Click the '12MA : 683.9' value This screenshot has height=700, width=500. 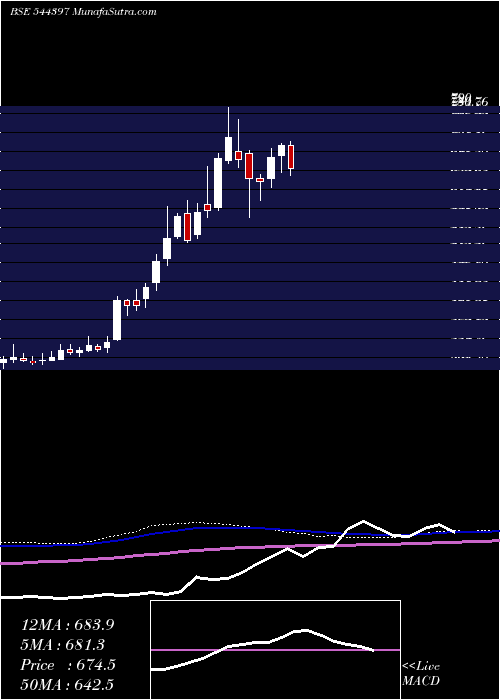[67, 625]
